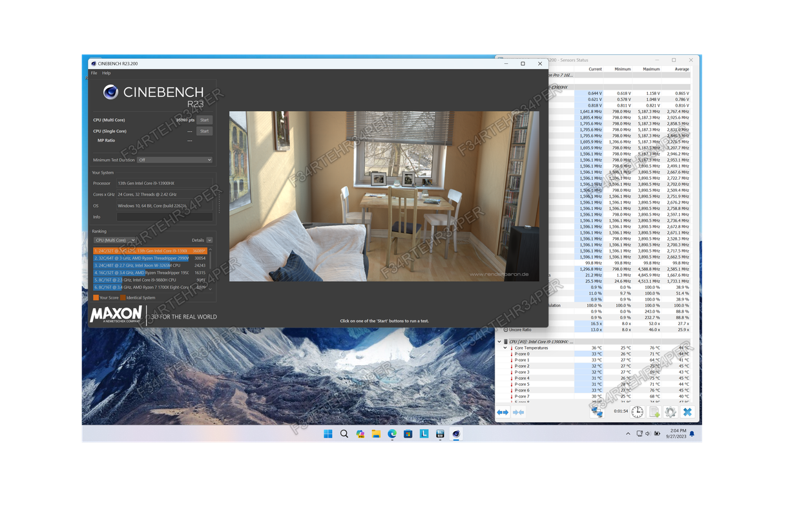Open the File menu in Cinebench
The image size is (812, 517).
click(x=94, y=73)
